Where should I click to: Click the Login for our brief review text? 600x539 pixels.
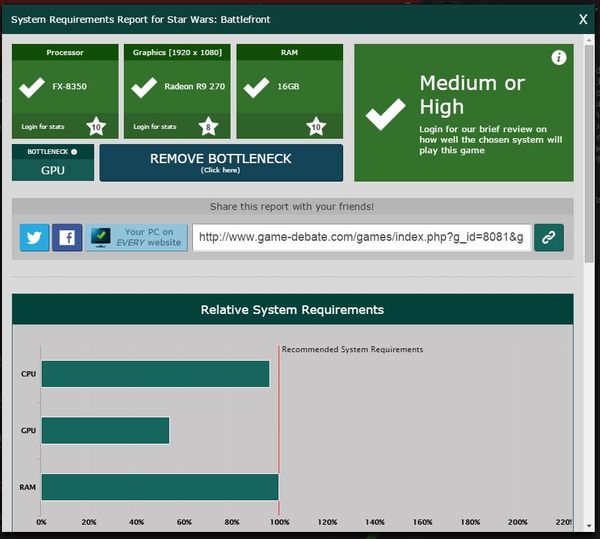pos(491,140)
